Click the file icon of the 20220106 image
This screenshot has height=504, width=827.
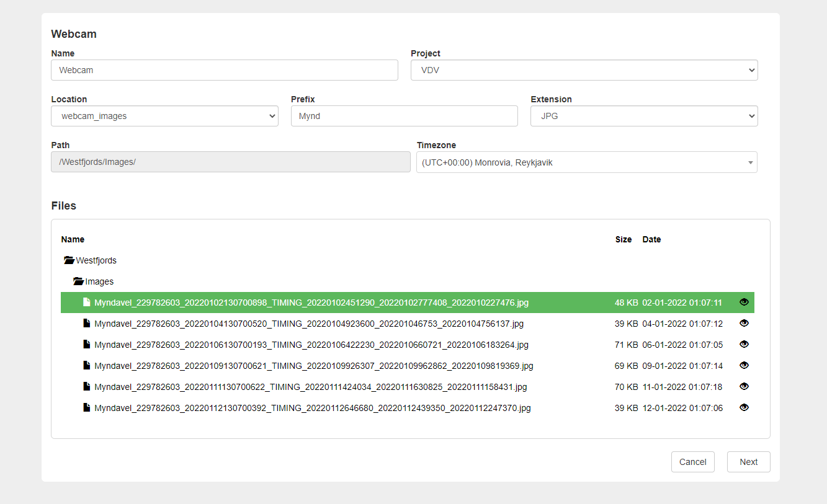87,345
